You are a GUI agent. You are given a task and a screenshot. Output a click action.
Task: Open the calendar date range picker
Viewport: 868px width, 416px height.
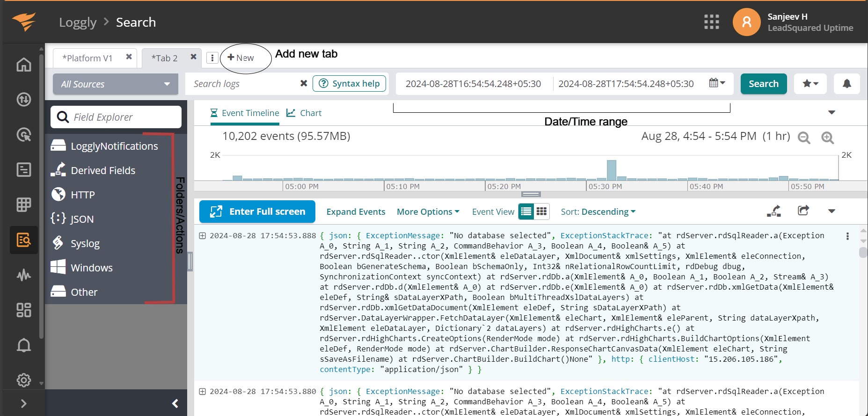click(x=717, y=83)
